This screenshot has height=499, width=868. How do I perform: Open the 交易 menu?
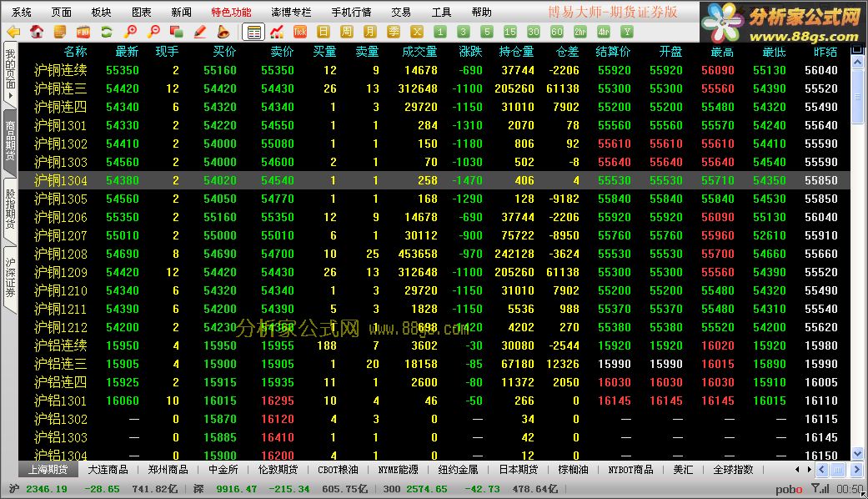point(401,12)
